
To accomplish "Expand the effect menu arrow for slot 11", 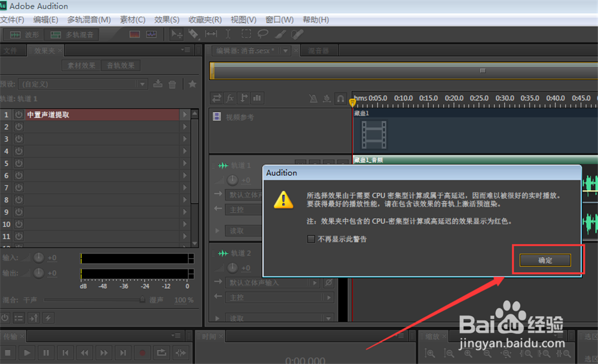I will point(185,236).
